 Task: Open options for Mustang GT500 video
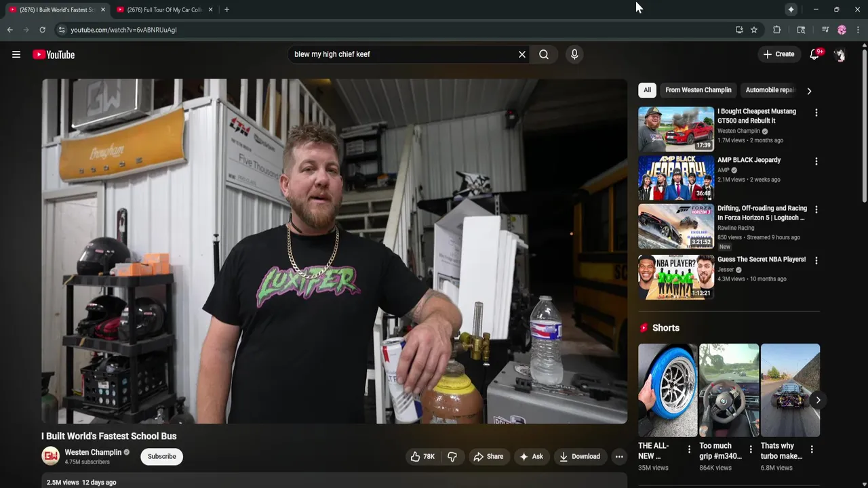(816, 113)
